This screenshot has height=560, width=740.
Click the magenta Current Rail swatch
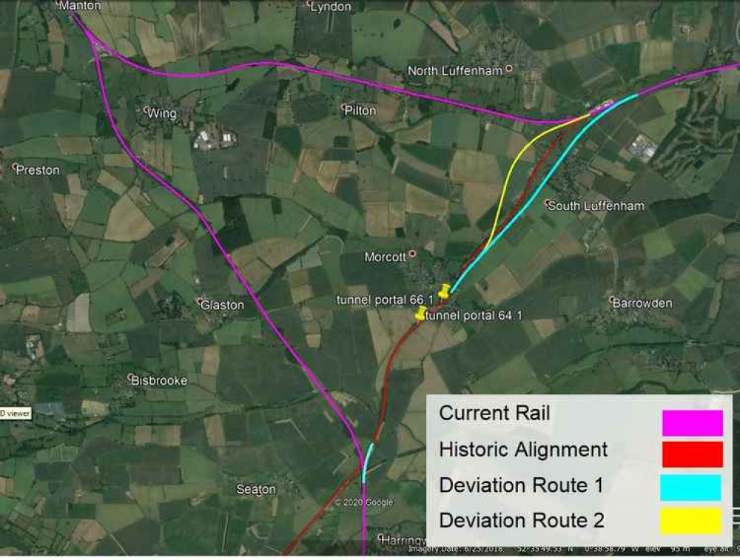(693, 422)
